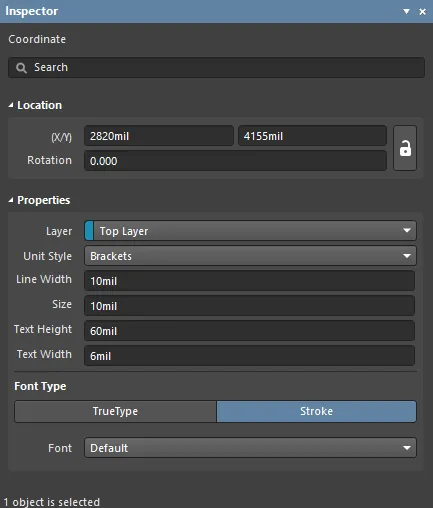The height and width of the screenshot is (508, 433).
Task: Close the Inspector panel
Action: (x=422, y=12)
